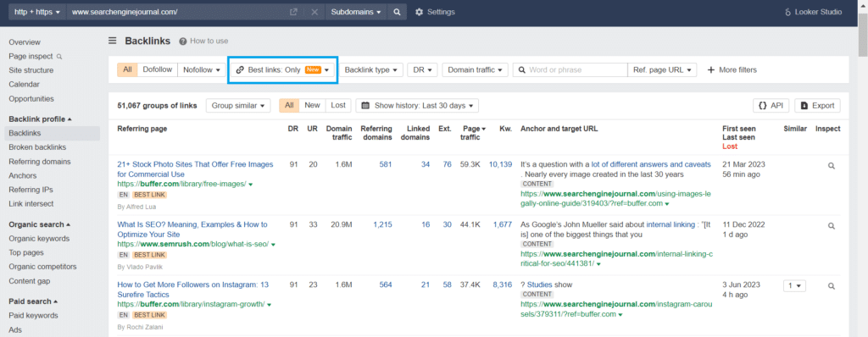Open the Subdomains mode dropdown

[355, 12]
